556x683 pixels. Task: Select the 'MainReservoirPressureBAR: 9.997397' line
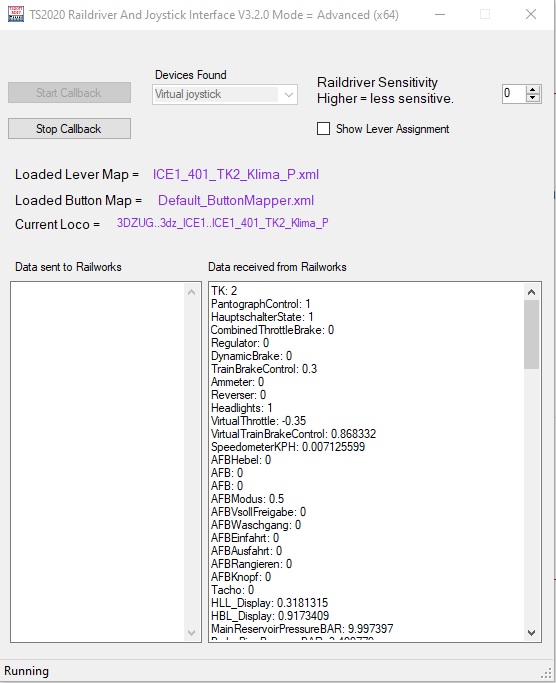[302, 629]
